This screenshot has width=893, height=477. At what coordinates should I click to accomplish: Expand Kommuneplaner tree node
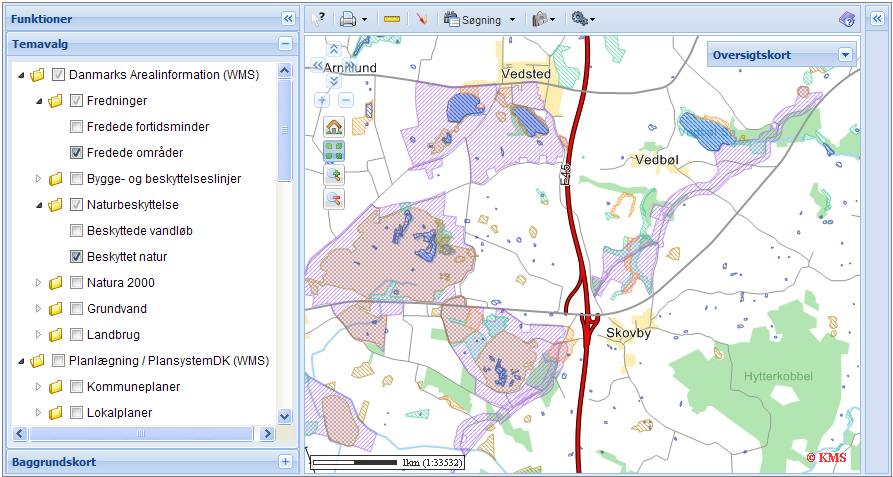coord(39,386)
